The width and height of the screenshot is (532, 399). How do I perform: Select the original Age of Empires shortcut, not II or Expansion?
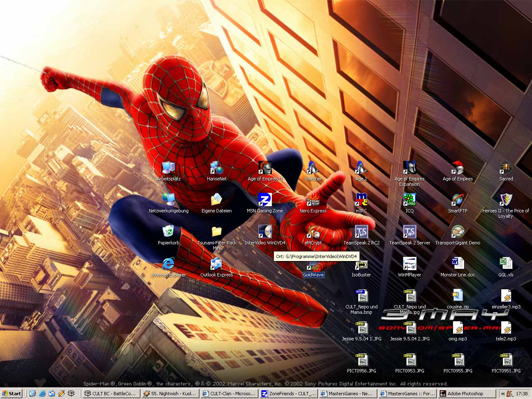coord(458,171)
